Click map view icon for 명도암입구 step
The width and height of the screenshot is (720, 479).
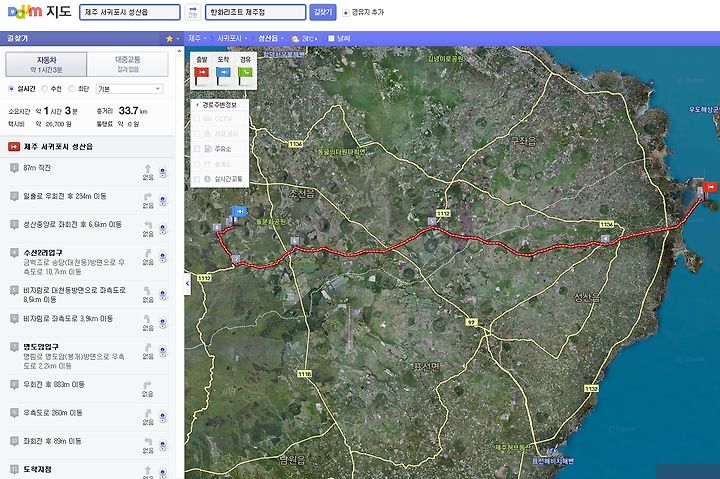click(x=163, y=351)
